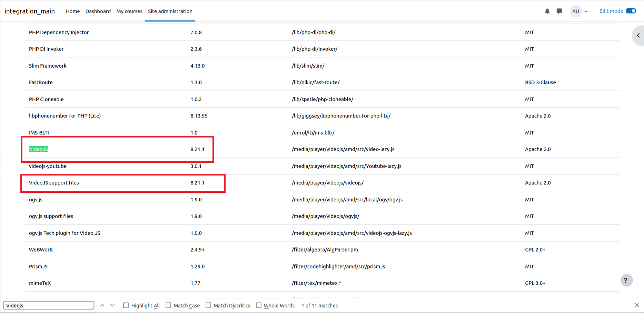Click ogv.js Tech plugin for Video.JS name

point(65,233)
